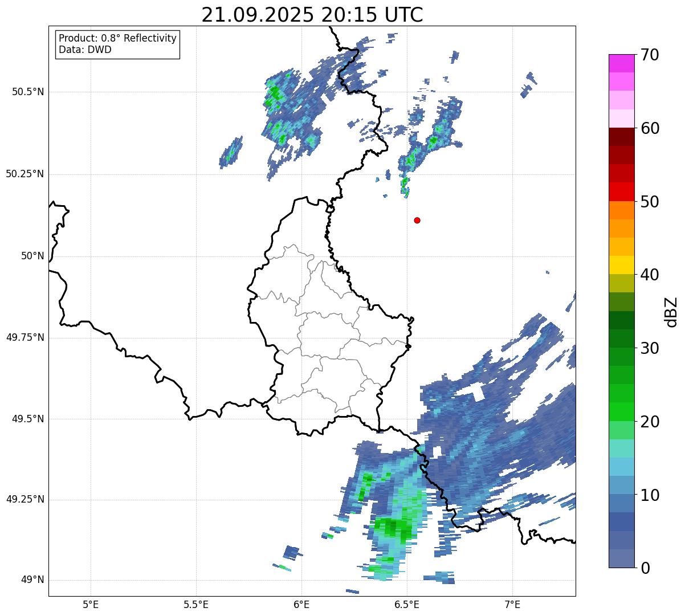Click the latitude label 49.5°N

tap(28, 419)
